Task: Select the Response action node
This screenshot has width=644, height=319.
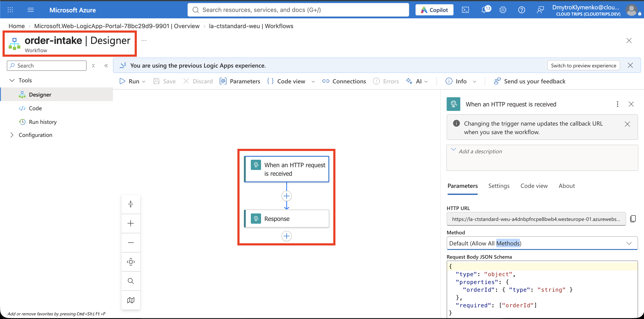Action: coord(286,219)
